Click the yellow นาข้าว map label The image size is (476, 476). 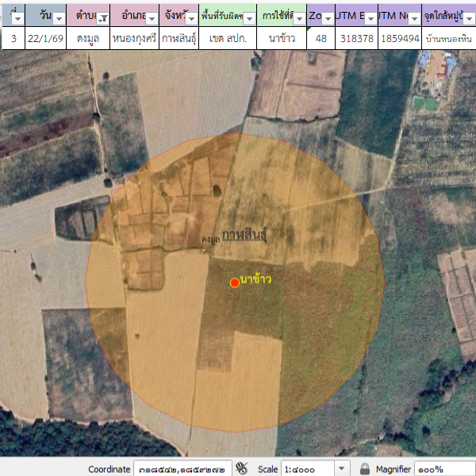point(256,278)
